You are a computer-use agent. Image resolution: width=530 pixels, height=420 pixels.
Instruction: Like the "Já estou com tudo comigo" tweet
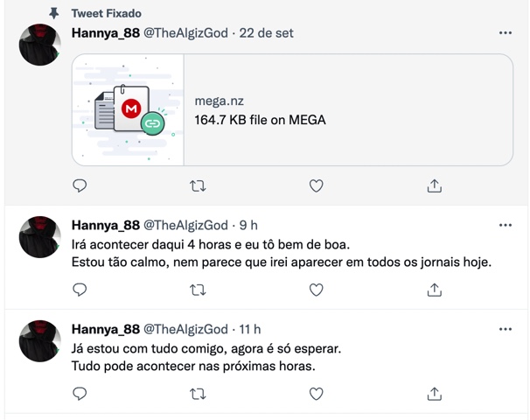[317, 394]
